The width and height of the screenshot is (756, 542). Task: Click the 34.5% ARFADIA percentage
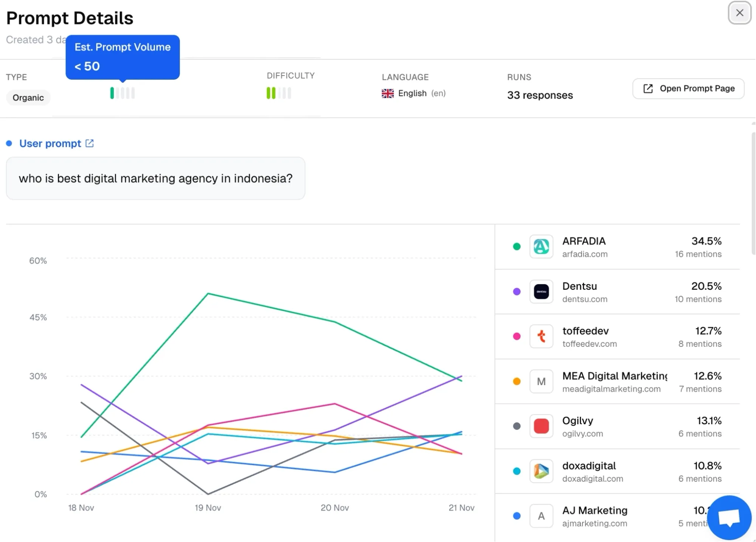click(x=706, y=241)
